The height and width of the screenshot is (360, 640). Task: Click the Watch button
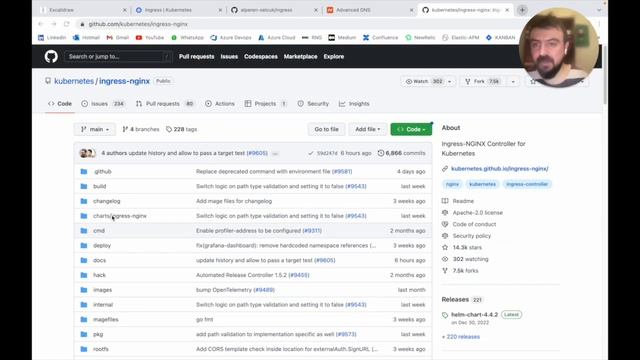click(423, 82)
